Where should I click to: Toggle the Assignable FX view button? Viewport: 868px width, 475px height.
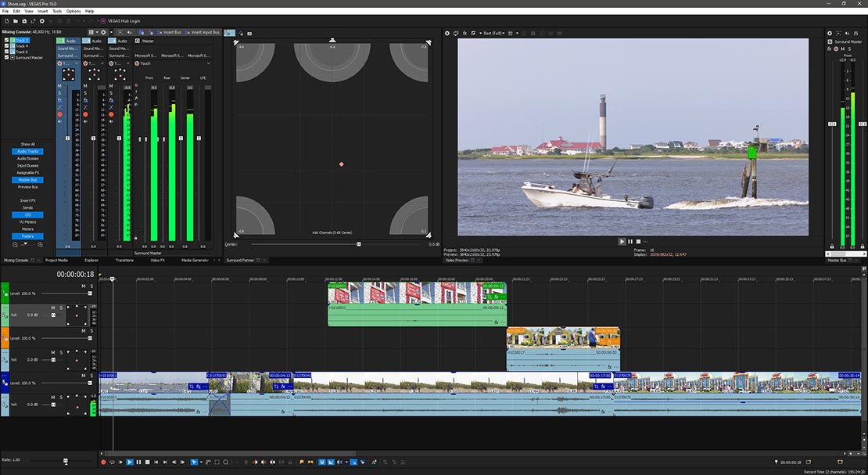point(27,173)
